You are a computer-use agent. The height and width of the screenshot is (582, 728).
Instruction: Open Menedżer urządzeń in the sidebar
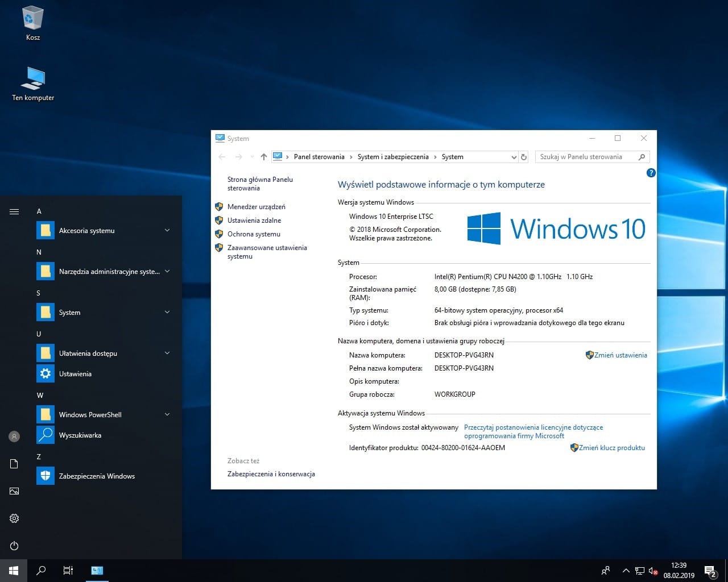pos(256,206)
